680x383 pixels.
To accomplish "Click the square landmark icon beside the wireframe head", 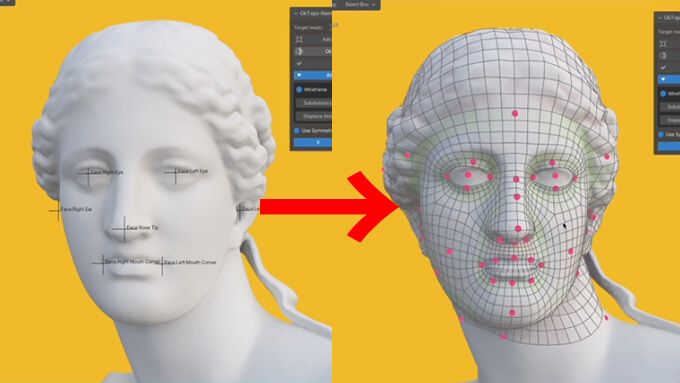I will (663, 43).
